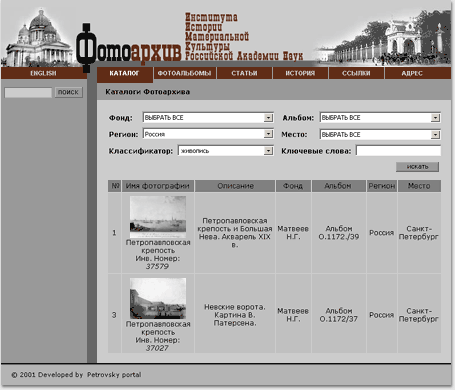The height and width of the screenshot is (390, 455).
Task: Open the ИСТОРИЯ tab
Action: (x=300, y=73)
